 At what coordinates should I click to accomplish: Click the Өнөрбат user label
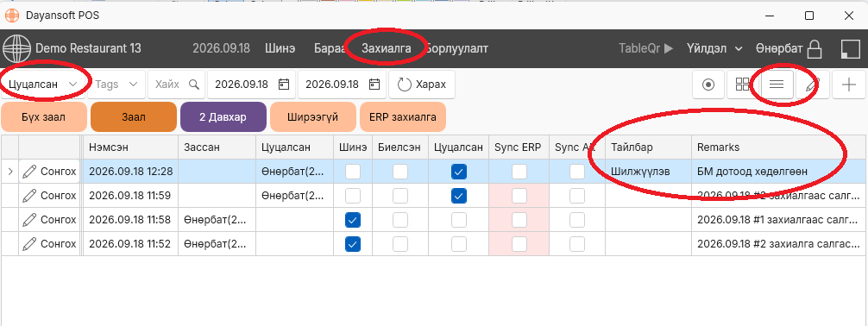pos(779,48)
